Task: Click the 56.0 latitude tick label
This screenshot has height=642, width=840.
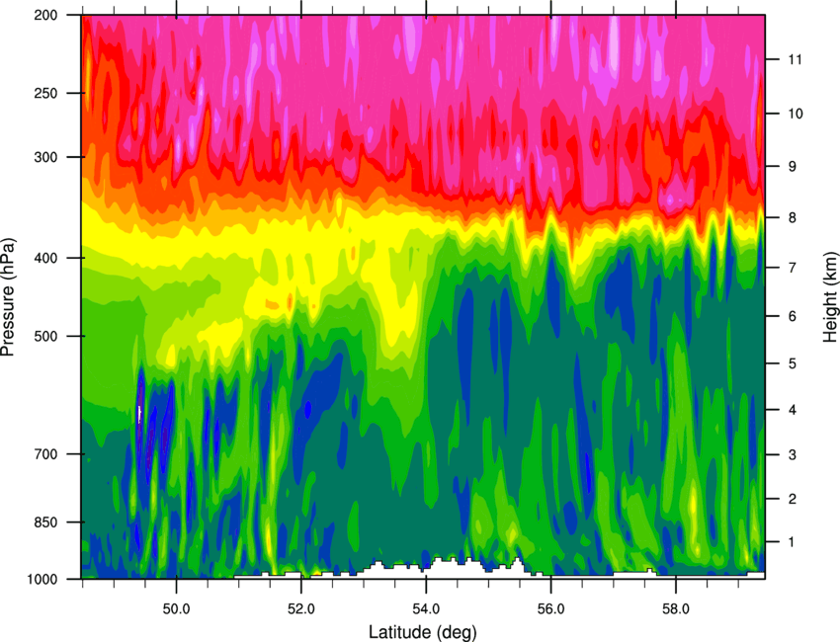Action: tap(550, 609)
